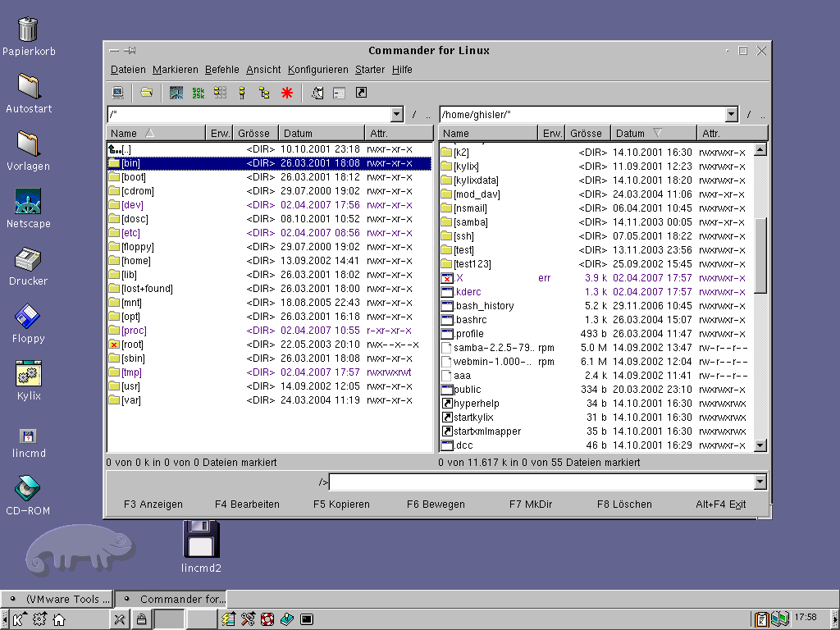Click the F5 Kopieren button
Image resolution: width=840 pixels, height=630 pixels.
point(341,504)
